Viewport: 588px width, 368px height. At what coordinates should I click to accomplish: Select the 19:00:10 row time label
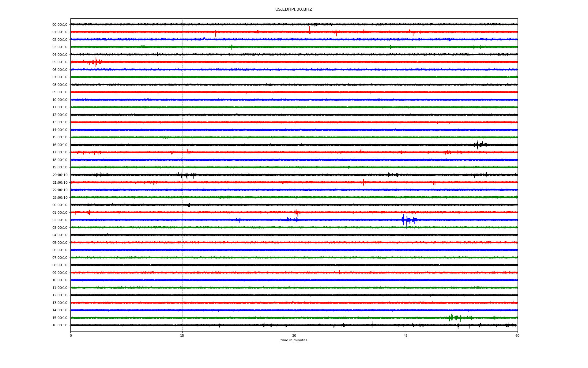tap(60, 167)
